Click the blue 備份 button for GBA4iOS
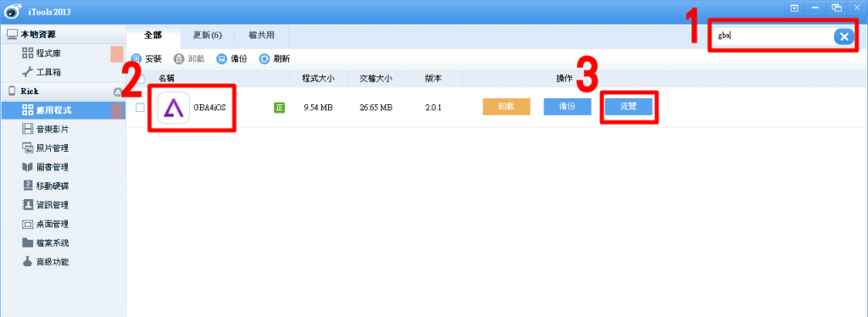This screenshot has height=317, width=868. 567,107
